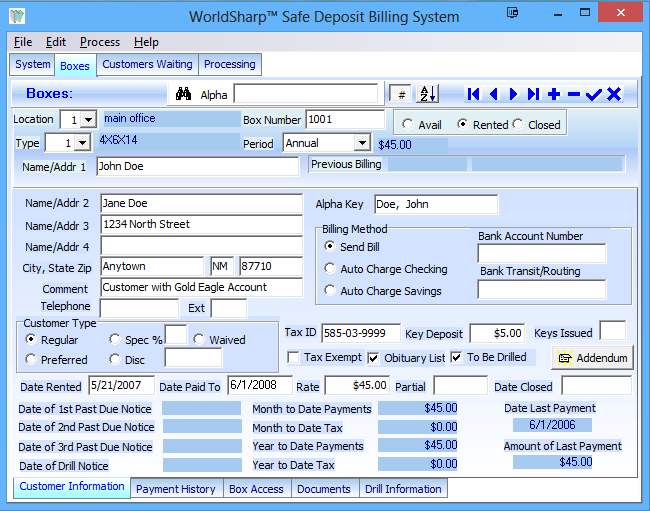Switch to the Payment History tab

(x=176, y=489)
